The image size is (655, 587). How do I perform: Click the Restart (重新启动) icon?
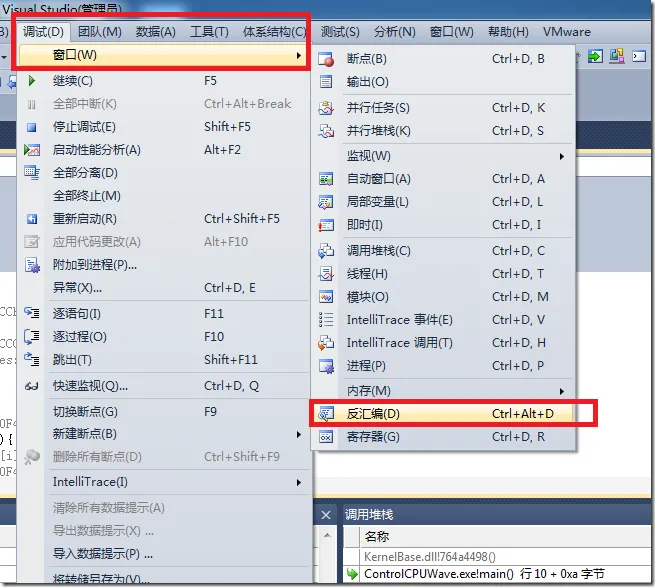point(32,219)
